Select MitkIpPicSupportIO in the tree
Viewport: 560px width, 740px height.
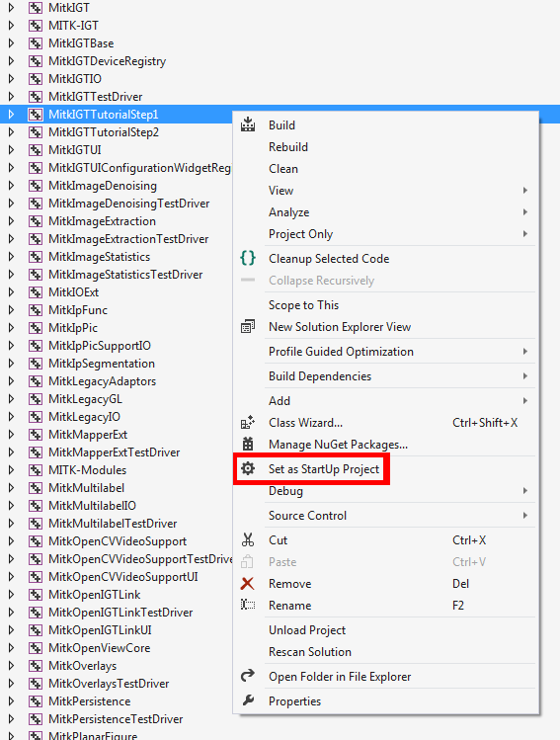click(100, 346)
